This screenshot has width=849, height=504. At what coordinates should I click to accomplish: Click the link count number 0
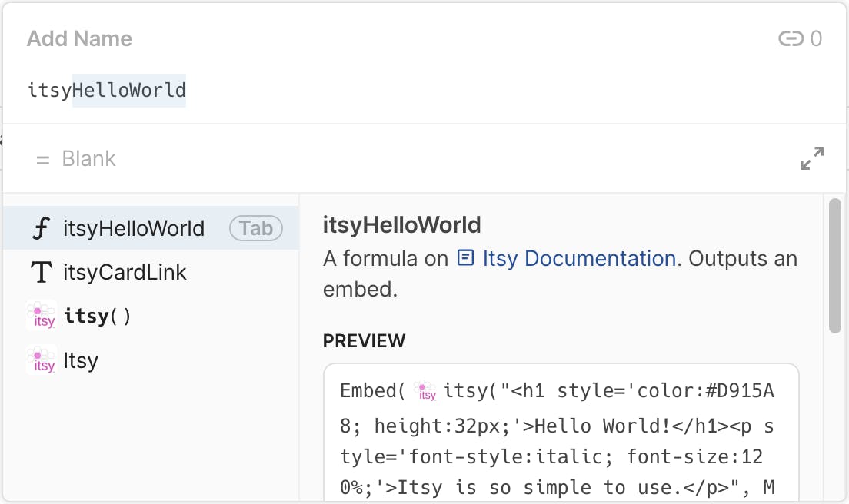pos(815,38)
